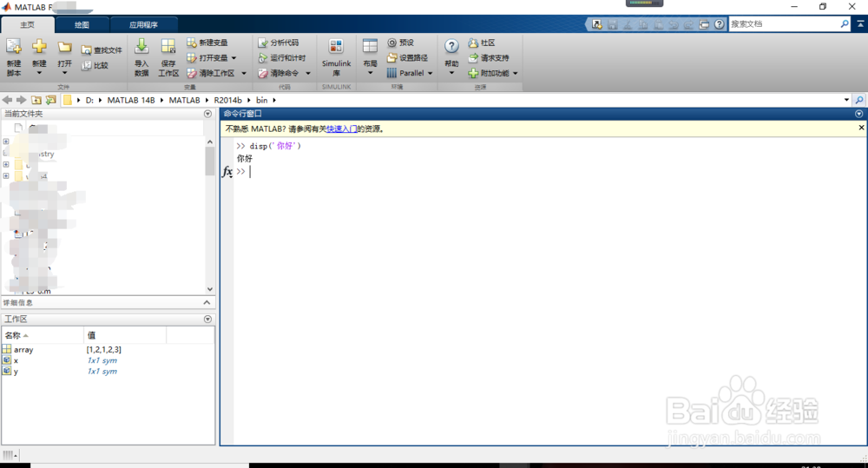Click the 值 column header
The image size is (868, 468).
(x=125, y=335)
